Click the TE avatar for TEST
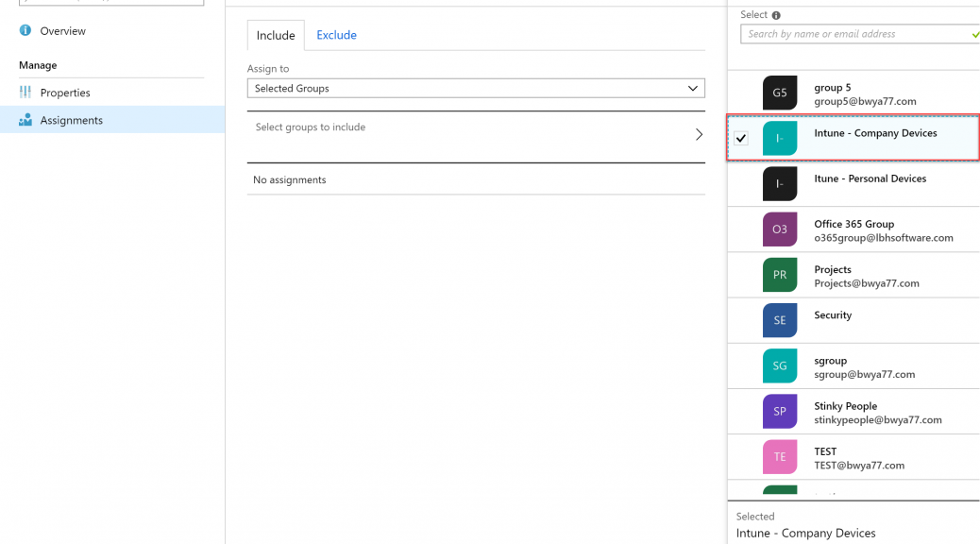 pos(780,457)
